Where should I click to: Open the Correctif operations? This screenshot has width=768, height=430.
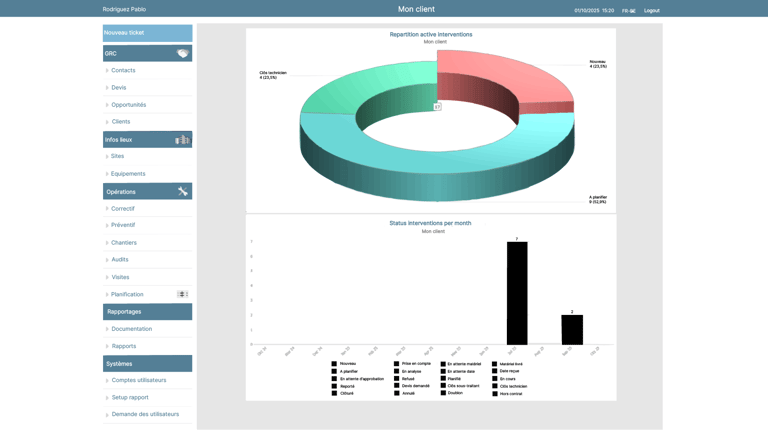point(122,209)
